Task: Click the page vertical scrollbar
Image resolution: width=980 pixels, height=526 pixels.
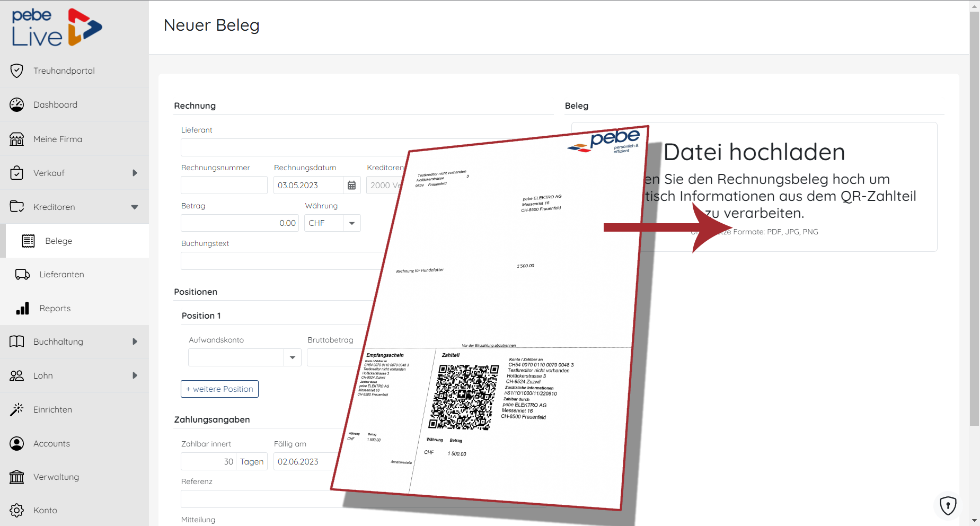Action: coord(974,218)
